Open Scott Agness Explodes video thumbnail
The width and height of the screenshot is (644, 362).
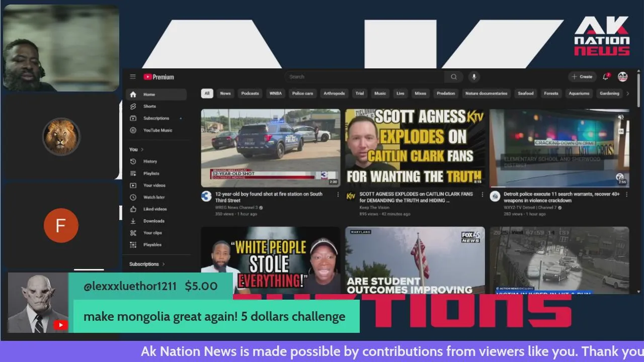(x=415, y=148)
